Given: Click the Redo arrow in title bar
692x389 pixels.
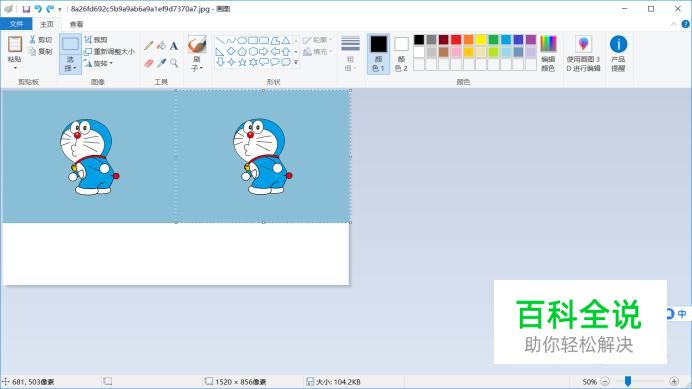Looking at the screenshot, I should 50,9.
